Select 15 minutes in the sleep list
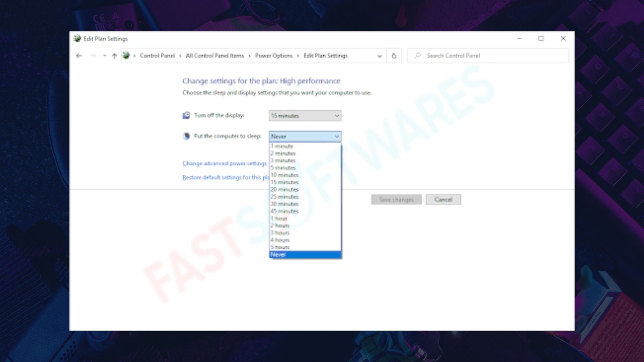This screenshot has height=362, width=644. point(305,182)
